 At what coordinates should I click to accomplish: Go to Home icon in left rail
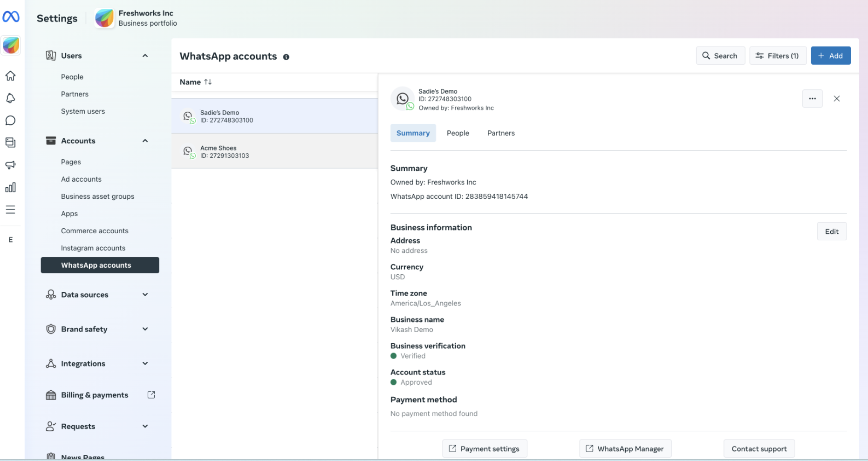coord(11,75)
